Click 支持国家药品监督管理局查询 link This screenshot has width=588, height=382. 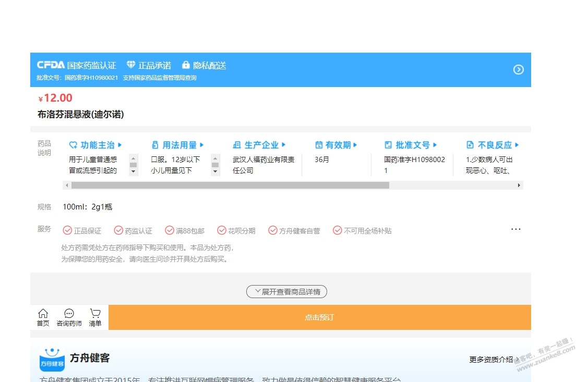pyautogui.click(x=160, y=78)
